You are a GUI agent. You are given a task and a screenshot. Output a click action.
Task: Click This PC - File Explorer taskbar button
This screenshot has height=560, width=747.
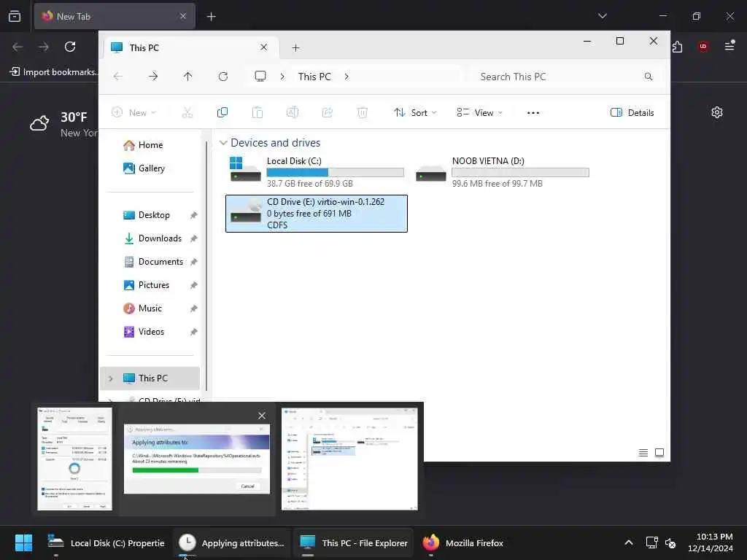point(353,542)
